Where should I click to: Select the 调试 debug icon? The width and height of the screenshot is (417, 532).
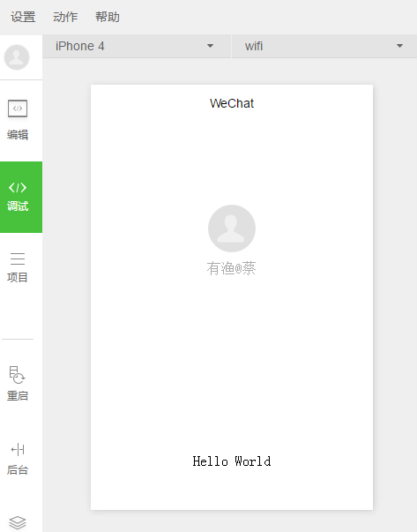[x=18, y=187]
